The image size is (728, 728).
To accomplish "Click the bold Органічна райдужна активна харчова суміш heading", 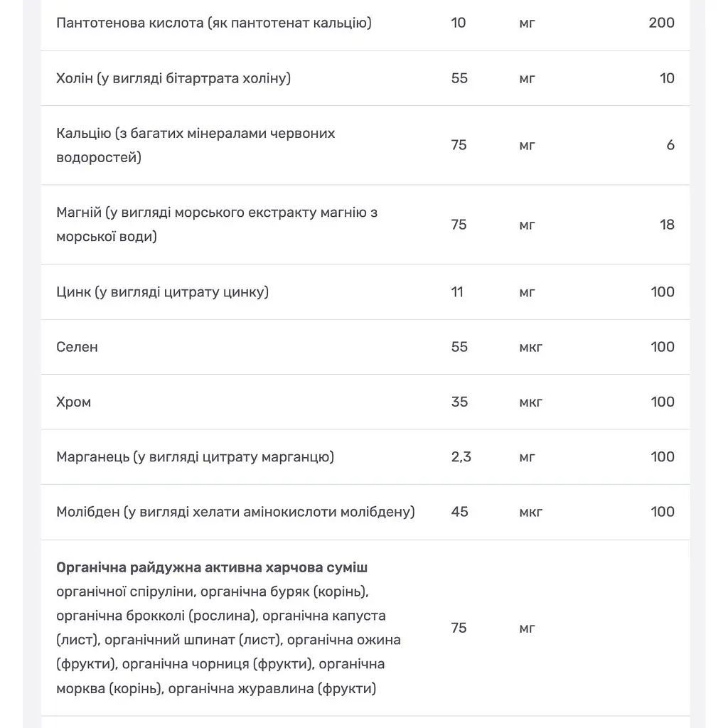I will point(212,567).
